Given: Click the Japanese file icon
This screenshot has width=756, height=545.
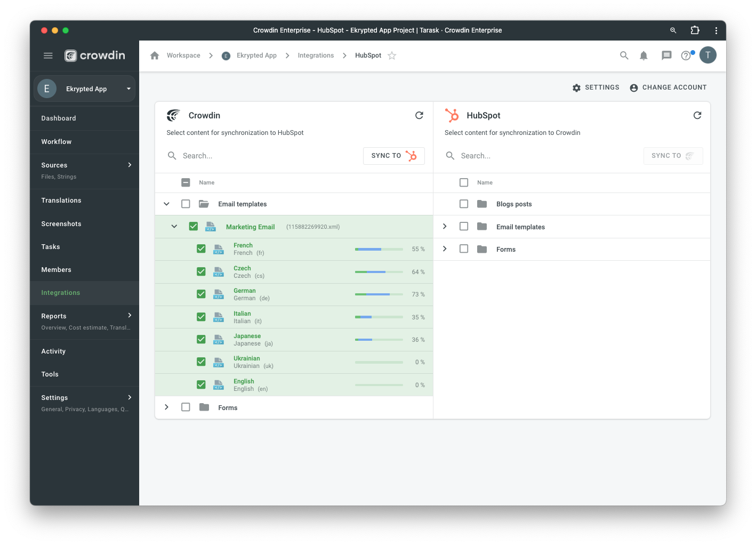Looking at the screenshot, I should (219, 340).
